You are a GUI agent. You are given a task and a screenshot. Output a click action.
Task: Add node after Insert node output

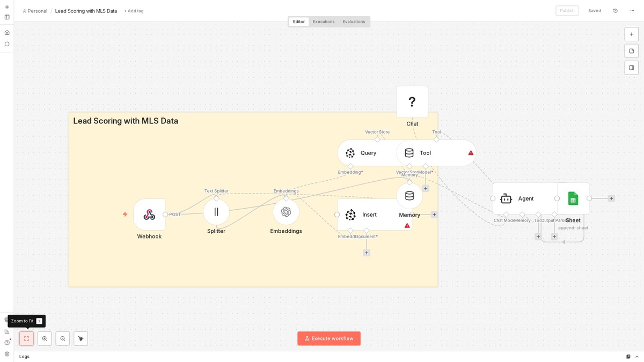[x=434, y=215]
